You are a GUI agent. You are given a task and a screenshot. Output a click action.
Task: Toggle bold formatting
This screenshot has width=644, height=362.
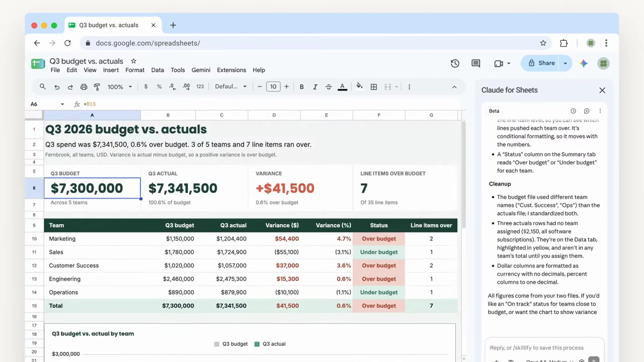tap(301, 86)
